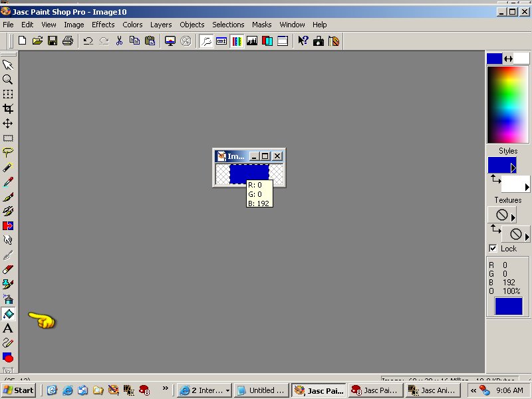Open the background Styles flyout arrow
Viewport: 532px width, 399px height.
527,187
